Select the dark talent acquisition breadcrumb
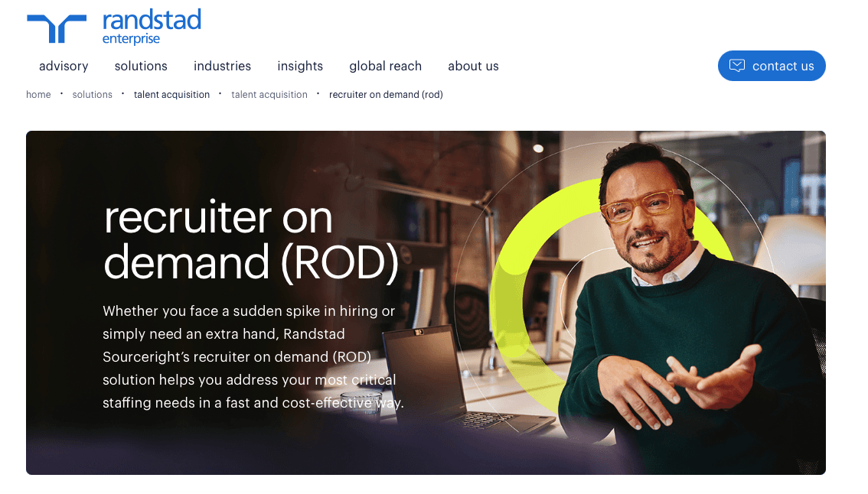Screen dimensions: 868x494 [171, 95]
